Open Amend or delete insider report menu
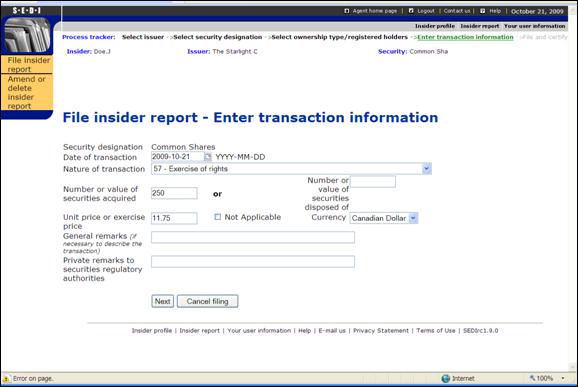 point(27,92)
